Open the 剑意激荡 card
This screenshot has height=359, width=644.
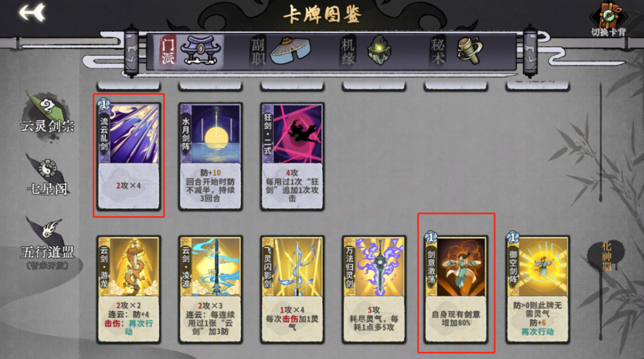tap(456, 288)
